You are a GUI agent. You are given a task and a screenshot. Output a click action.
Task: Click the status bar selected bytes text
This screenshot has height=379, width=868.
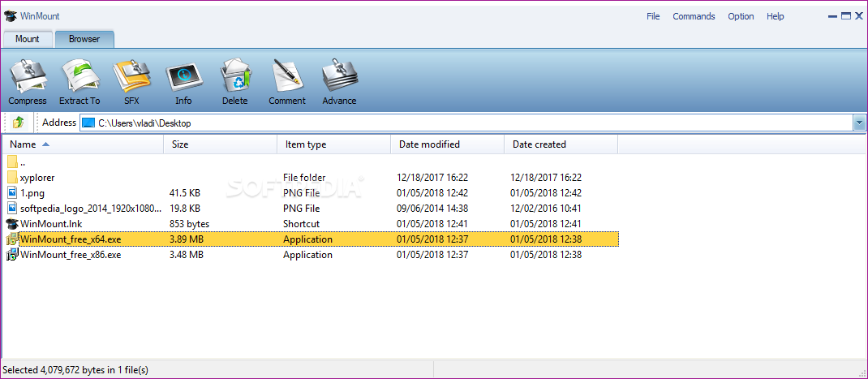[x=75, y=369]
